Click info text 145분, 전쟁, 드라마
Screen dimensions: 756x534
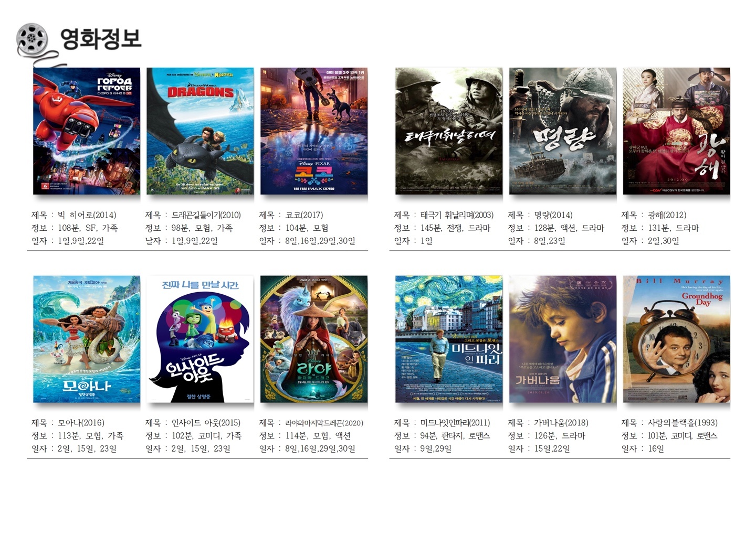tap(456, 228)
